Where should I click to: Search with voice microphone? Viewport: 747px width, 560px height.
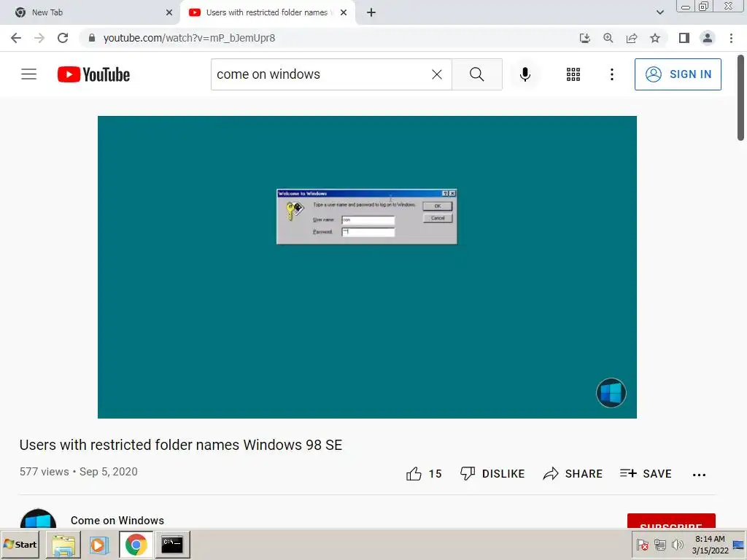(x=525, y=74)
